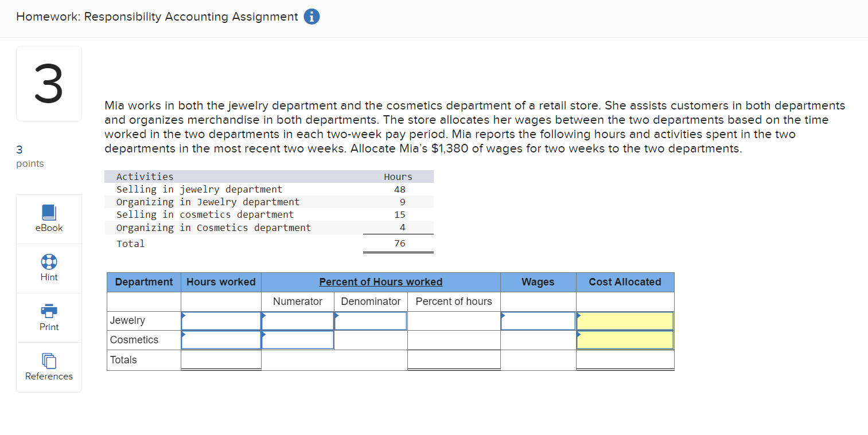The image size is (868, 435).
Task: Select the Totals Percent of hours cell
Action: pos(453,359)
